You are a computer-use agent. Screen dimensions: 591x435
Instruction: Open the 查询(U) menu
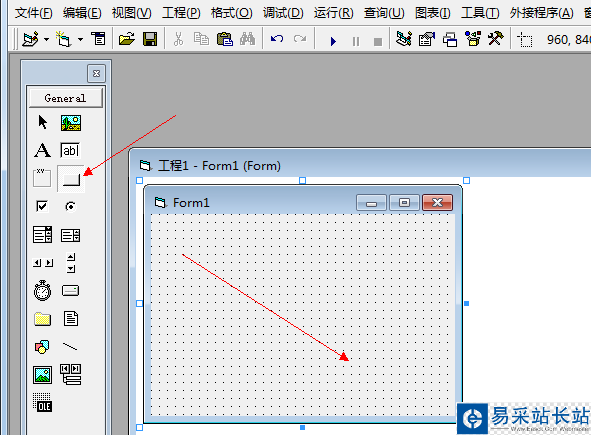[384, 13]
